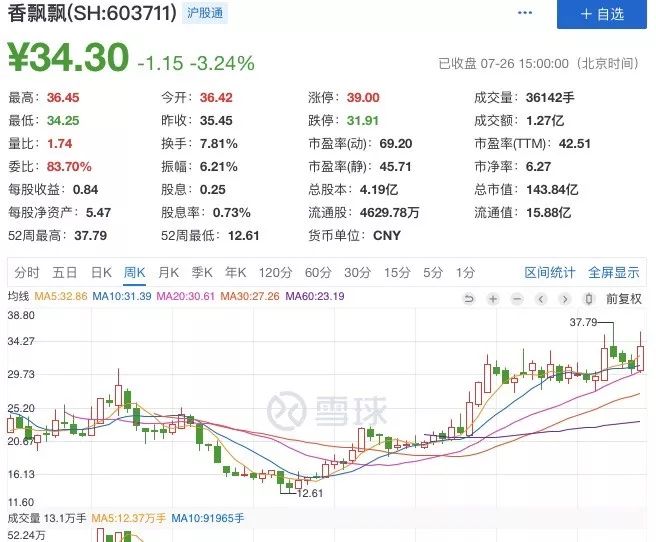
Task: Click the 成交量 13.1万手 volume label
Action: 47,519
